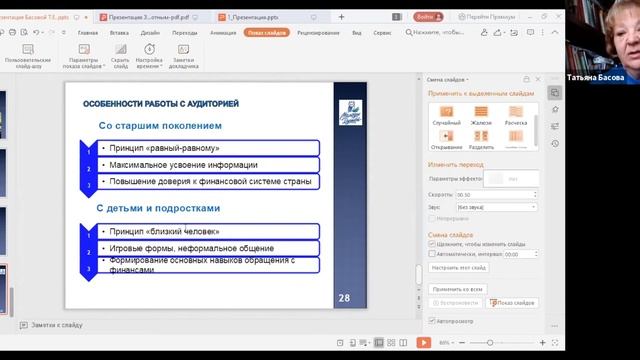
Task: Click the settings sliders icon in right sidebar
Action: tap(555, 127)
